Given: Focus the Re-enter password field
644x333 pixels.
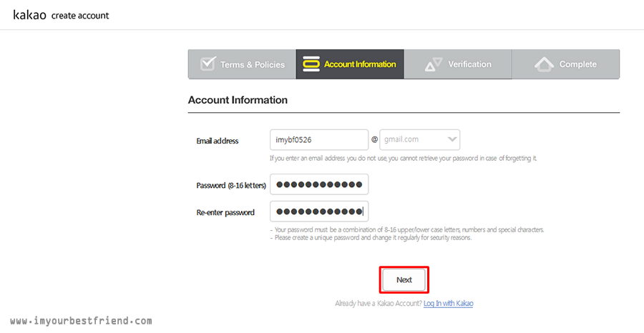Looking at the screenshot, I should 319,212.
